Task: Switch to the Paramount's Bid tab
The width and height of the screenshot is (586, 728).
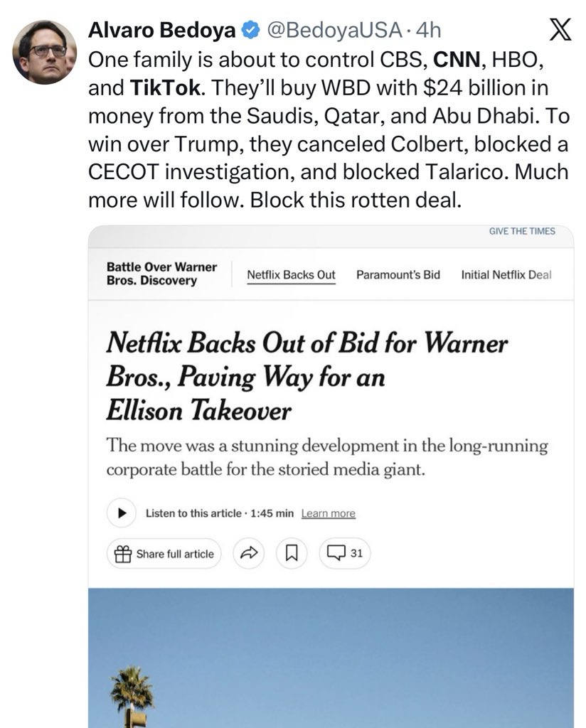Action: tap(398, 274)
